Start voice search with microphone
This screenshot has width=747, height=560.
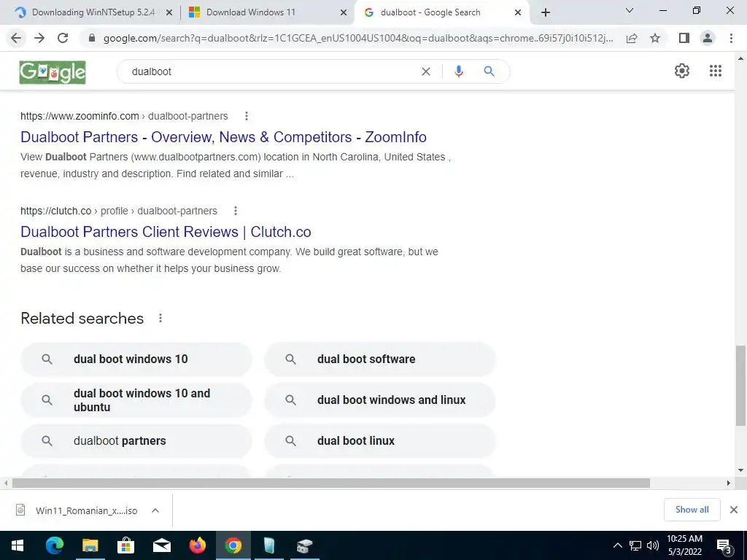click(458, 71)
